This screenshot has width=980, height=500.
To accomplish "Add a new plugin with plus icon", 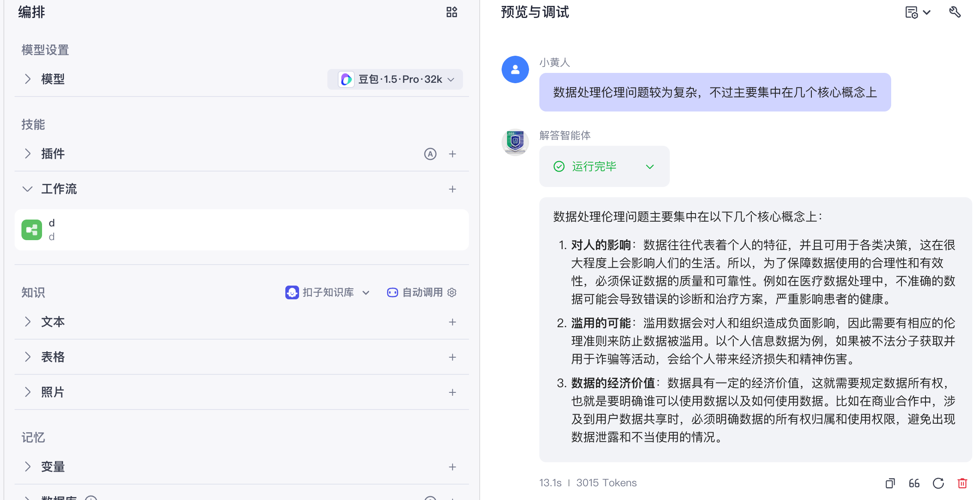I will pyautogui.click(x=452, y=154).
